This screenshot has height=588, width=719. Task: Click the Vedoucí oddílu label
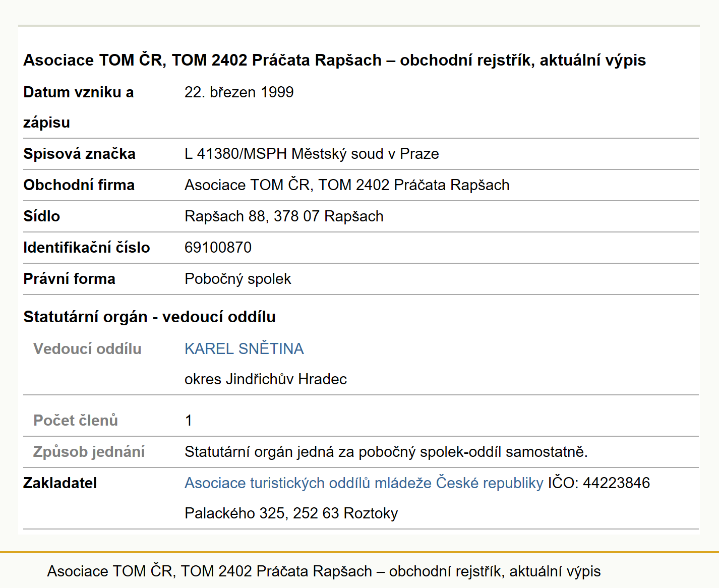[87, 348]
